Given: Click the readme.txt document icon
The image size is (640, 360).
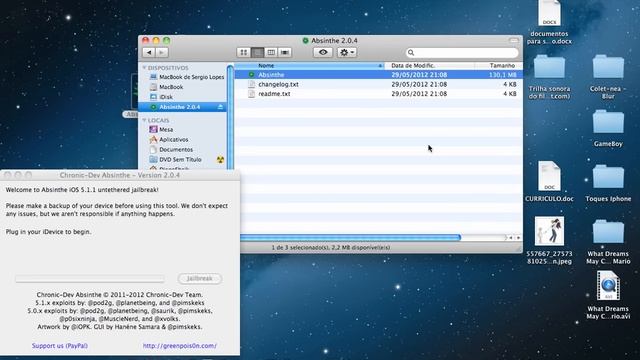Looking at the screenshot, I should [251, 94].
